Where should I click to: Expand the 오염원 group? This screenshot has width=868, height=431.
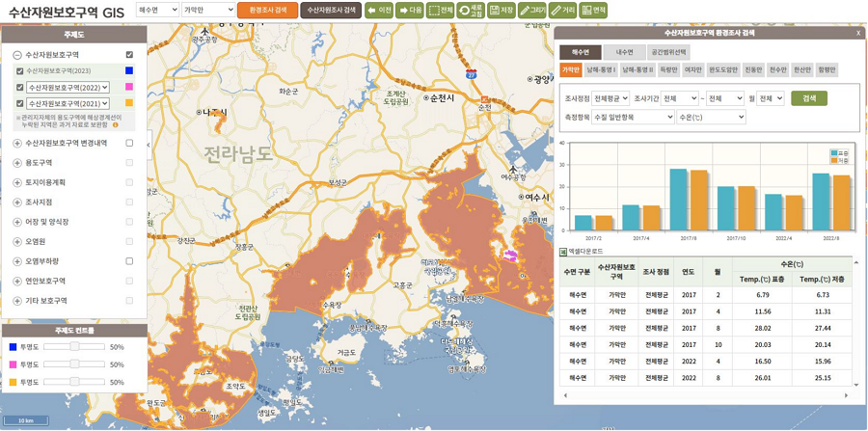pyautogui.click(x=17, y=242)
